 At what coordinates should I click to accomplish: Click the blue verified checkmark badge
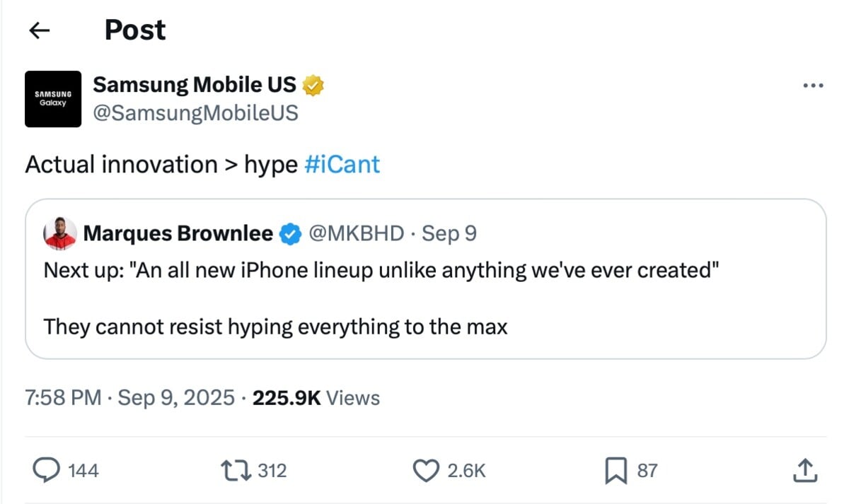(x=289, y=233)
